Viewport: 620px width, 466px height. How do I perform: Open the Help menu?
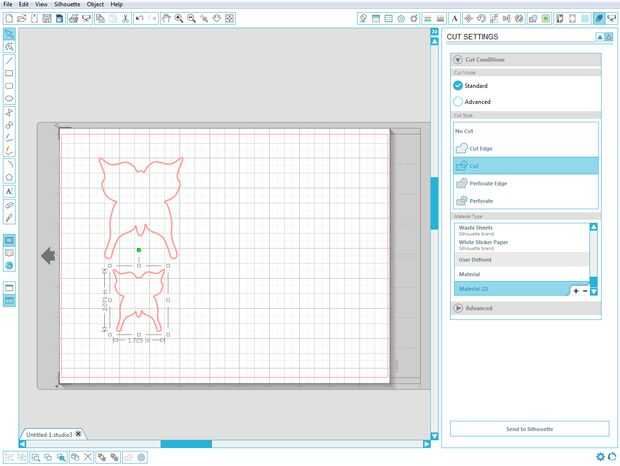click(117, 4)
